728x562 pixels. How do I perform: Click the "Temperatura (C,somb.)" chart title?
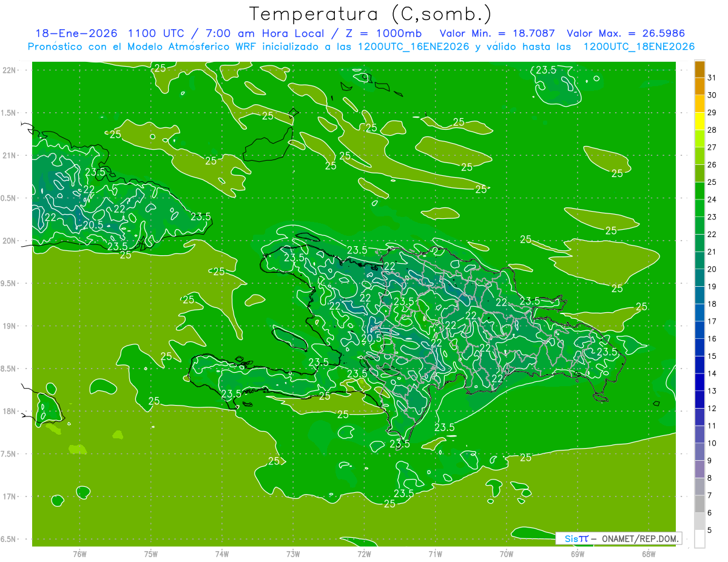tap(370, 15)
